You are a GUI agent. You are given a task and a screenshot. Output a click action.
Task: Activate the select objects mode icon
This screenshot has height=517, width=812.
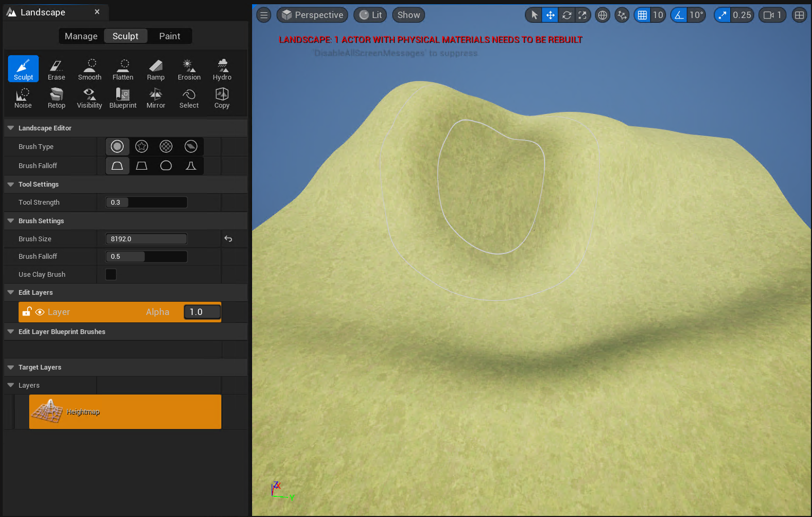click(534, 15)
